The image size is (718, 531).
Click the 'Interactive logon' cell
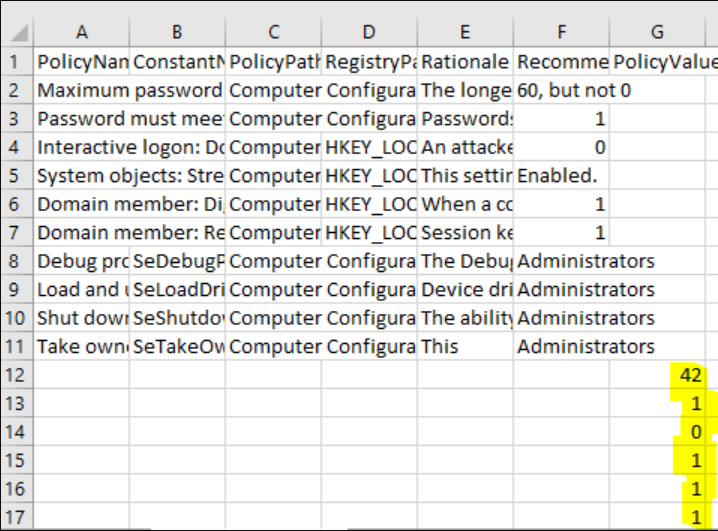tap(82, 147)
